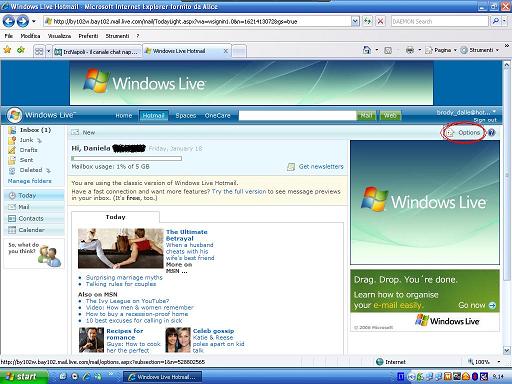Click the Manage folders link
This screenshot has width=512, height=384.
tap(30, 181)
